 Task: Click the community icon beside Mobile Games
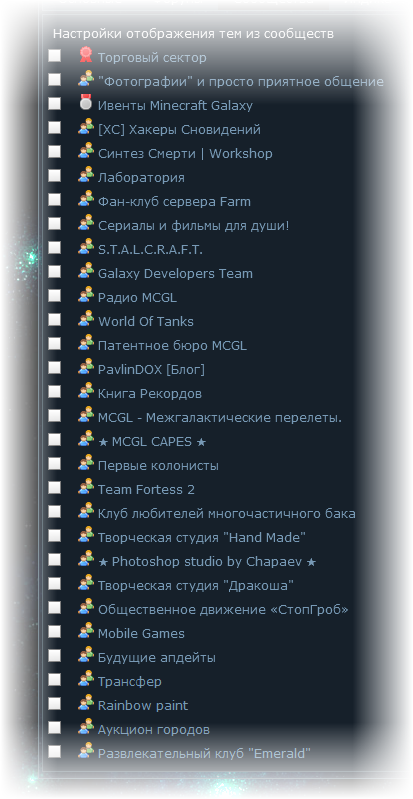pyautogui.click(x=86, y=631)
